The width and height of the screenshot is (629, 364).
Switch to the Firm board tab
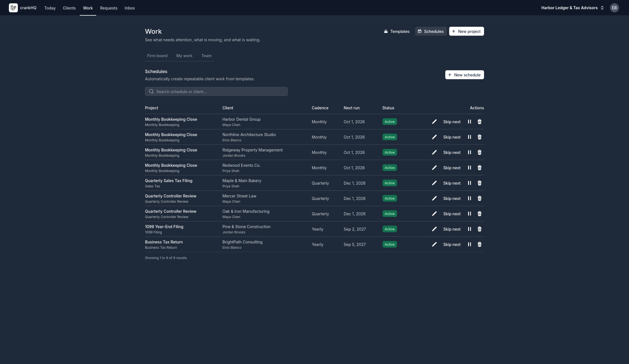pyautogui.click(x=157, y=56)
